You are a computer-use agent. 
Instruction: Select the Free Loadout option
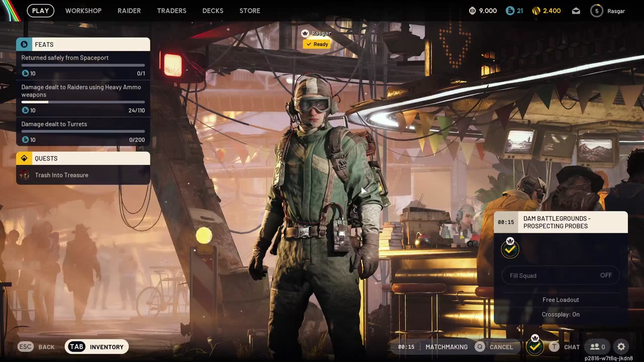tap(560, 300)
